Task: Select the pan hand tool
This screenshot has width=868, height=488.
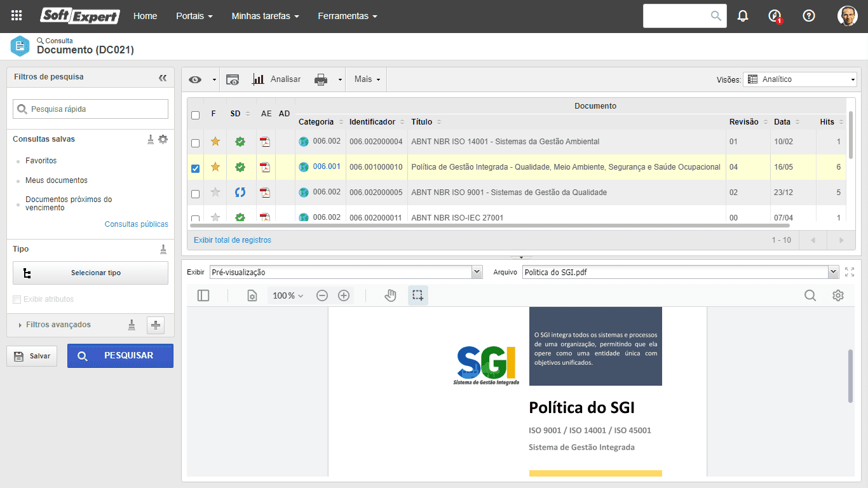Action: pos(391,295)
